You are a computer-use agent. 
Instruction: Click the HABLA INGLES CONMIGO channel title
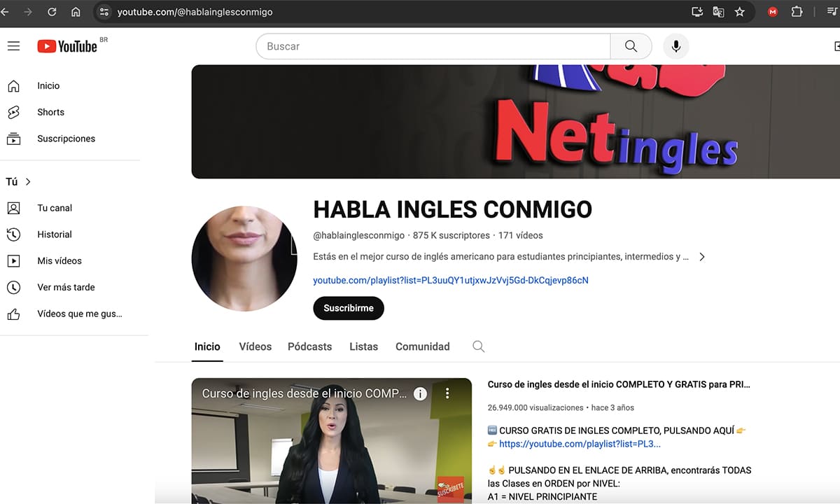click(x=452, y=209)
